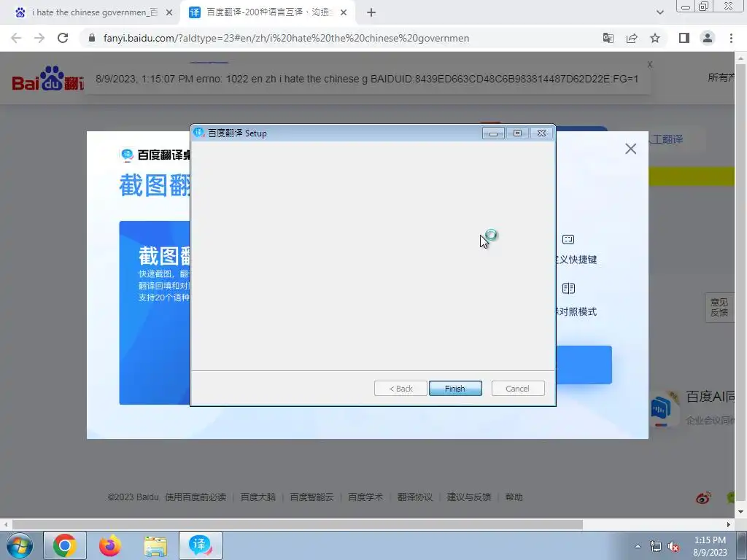747x560 pixels.
Task: Go forward in browser history
Action: tap(39, 38)
